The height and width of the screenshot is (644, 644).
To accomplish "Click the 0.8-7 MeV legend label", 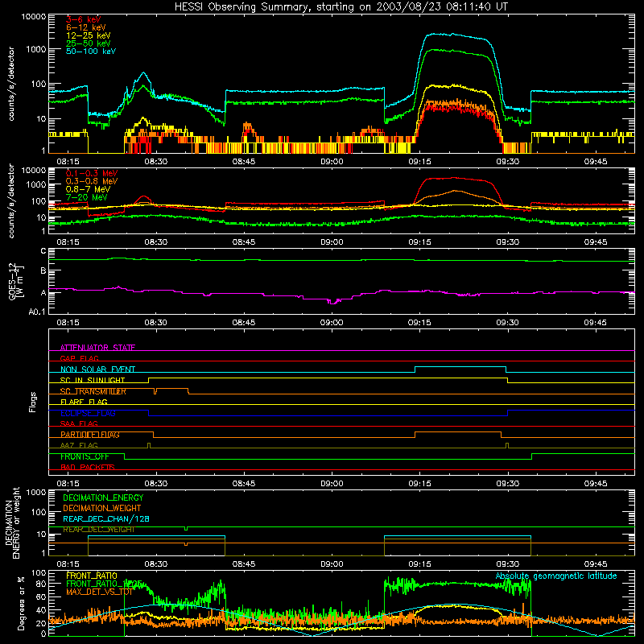I will pos(88,190).
